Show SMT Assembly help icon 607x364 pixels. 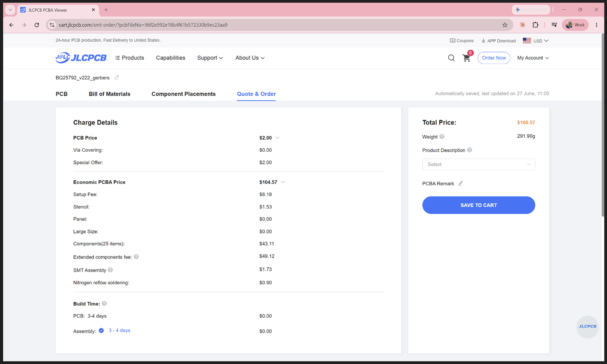click(x=110, y=270)
